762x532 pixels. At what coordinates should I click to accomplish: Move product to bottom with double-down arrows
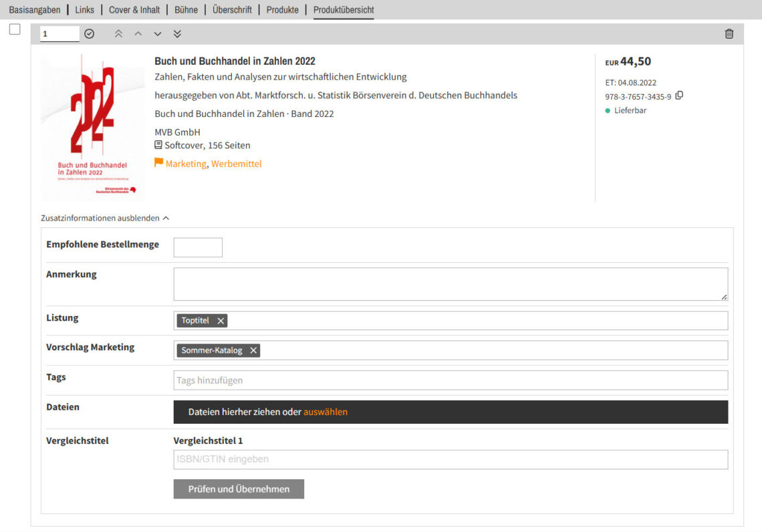(x=177, y=33)
